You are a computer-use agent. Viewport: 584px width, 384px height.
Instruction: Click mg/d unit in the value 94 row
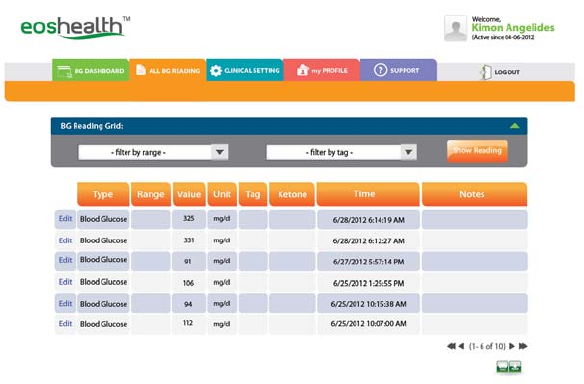pos(222,304)
